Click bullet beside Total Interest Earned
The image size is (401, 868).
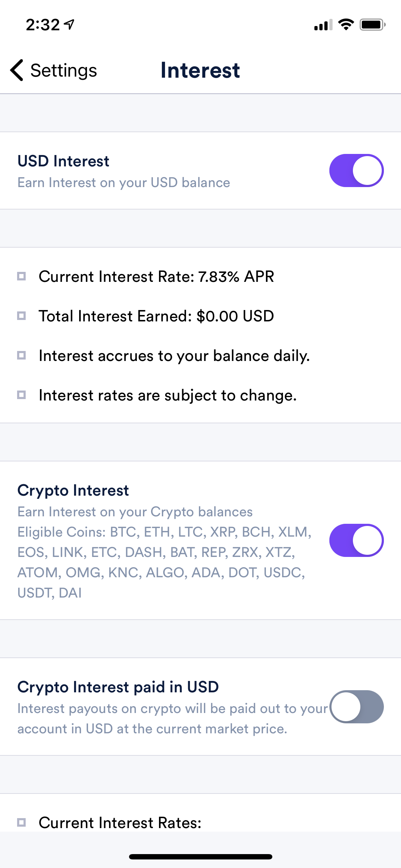pyautogui.click(x=21, y=316)
